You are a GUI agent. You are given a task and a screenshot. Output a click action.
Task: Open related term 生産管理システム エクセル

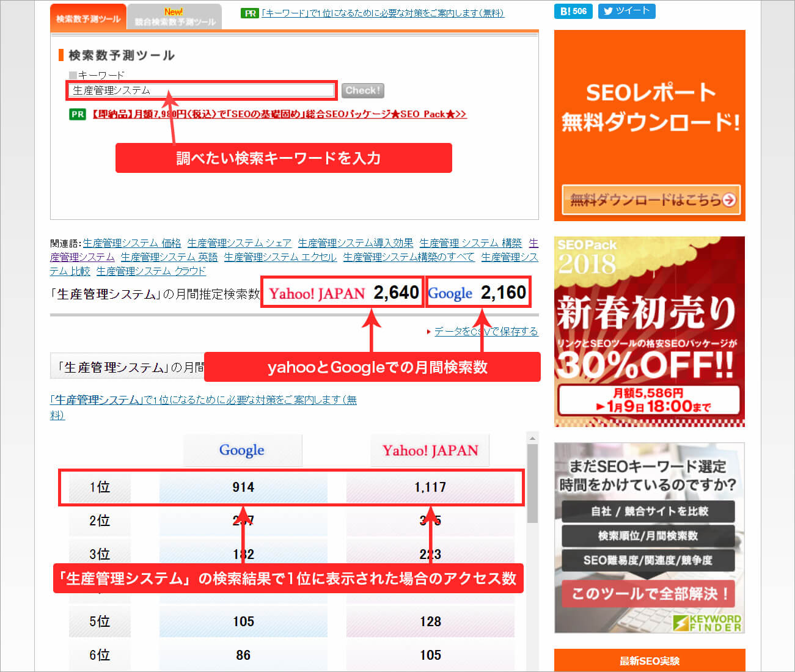(x=280, y=257)
